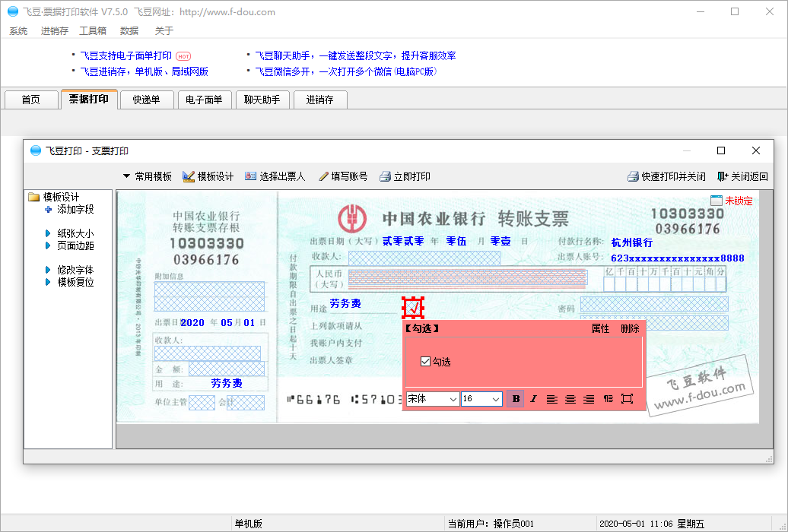This screenshot has height=532, width=788.
Task: Click the date-time 2020-05-01 11:06 星期五
Action: click(652, 524)
